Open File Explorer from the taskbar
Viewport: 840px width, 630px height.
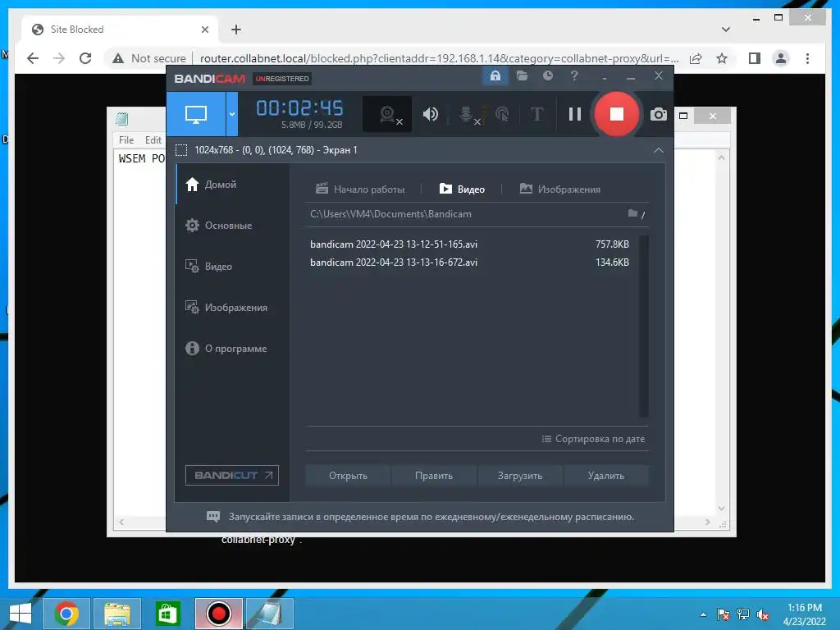click(117, 614)
